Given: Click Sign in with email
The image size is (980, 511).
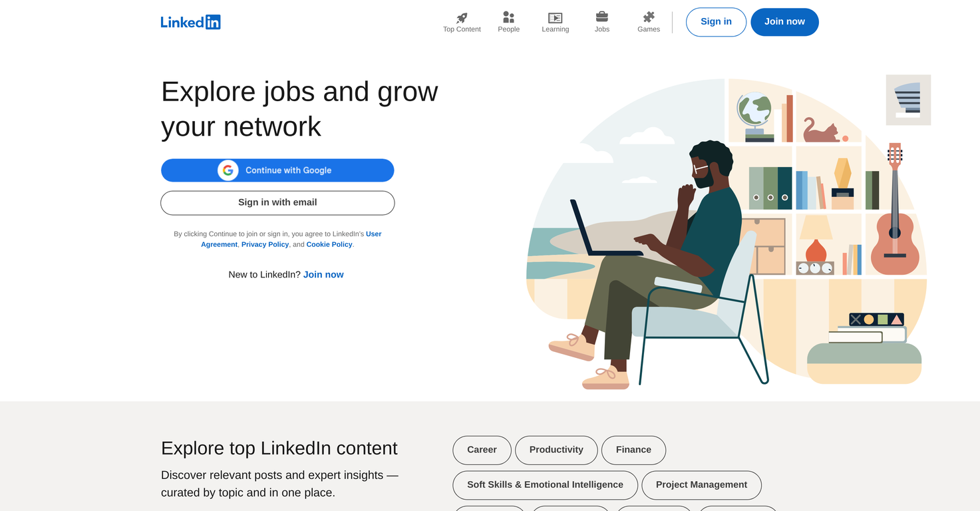Looking at the screenshot, I should 277,202.
